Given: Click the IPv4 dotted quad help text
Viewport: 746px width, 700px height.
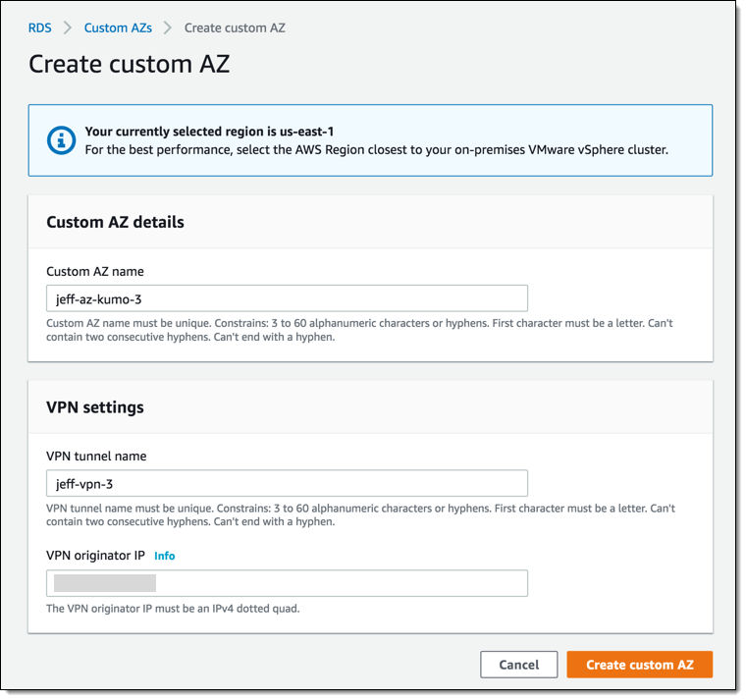Looking at the screenshot, I should 173,609.
